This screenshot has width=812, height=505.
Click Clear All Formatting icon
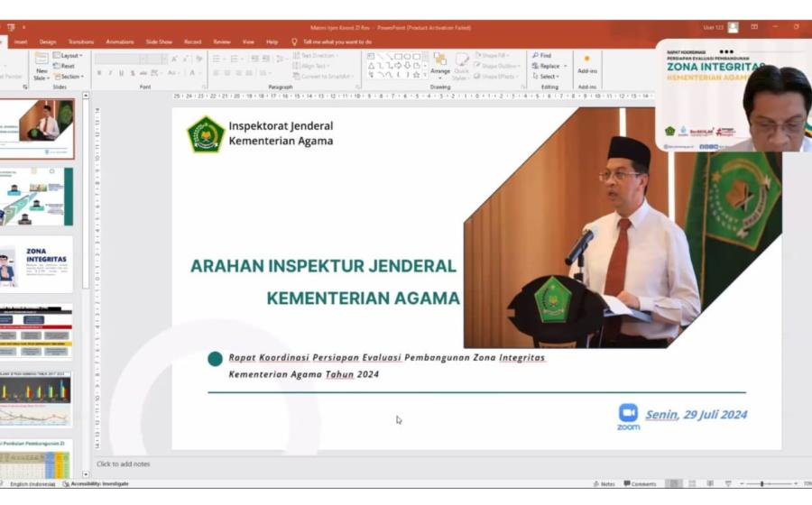[x=198, y=59]
